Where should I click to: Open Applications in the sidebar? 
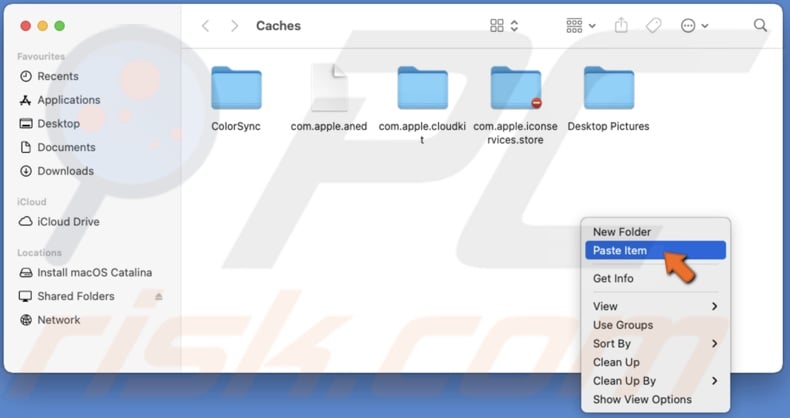pyautogui.click(x=59, y=100)
